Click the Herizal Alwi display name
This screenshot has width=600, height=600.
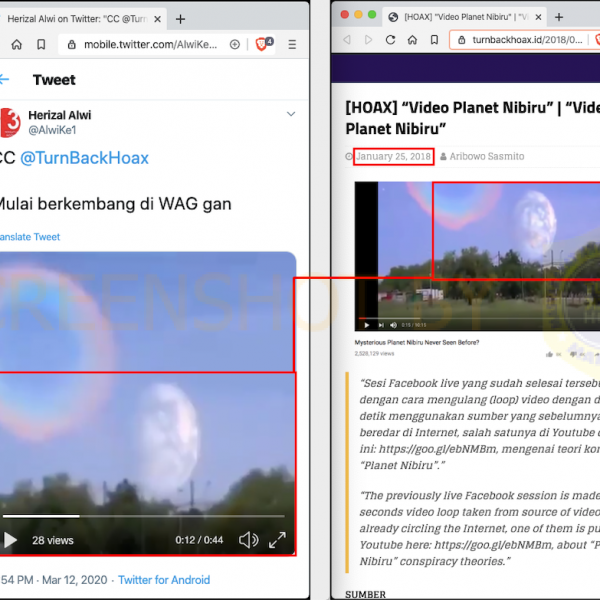pyautogui.click(x=60, y=115)
